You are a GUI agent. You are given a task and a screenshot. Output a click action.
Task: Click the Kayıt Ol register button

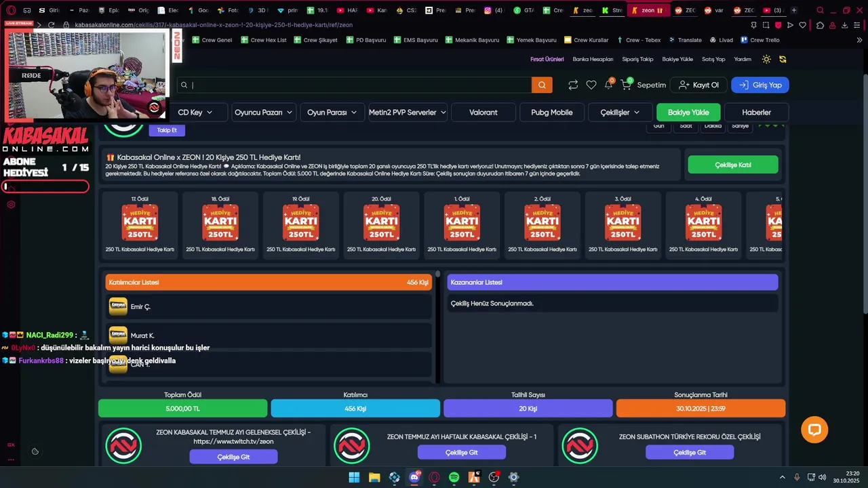[x=698, y=85]
